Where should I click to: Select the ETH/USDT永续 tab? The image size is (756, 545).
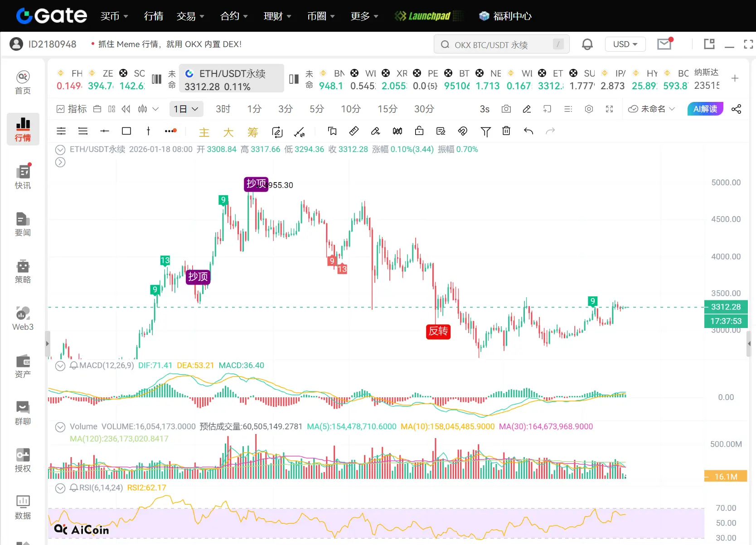232,78
